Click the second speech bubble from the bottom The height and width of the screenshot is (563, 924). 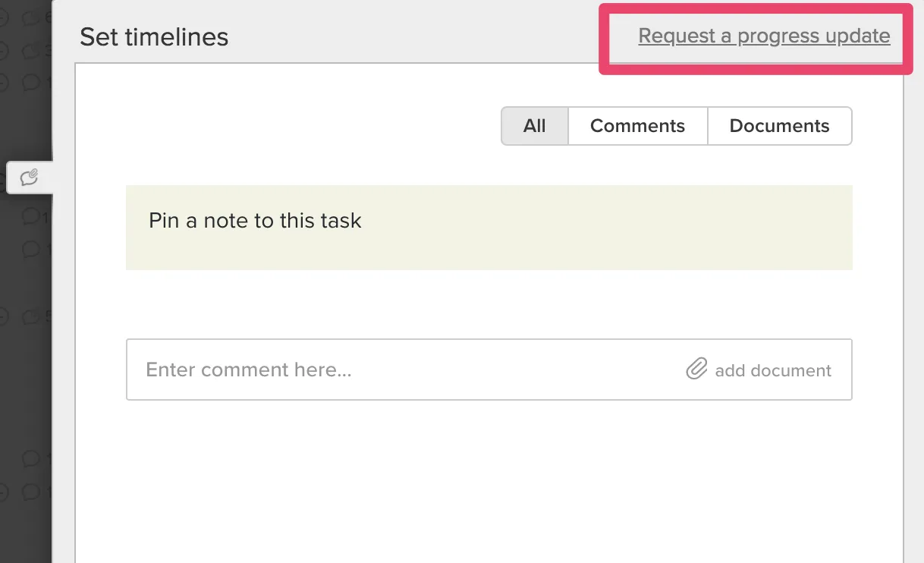point(32,459)
